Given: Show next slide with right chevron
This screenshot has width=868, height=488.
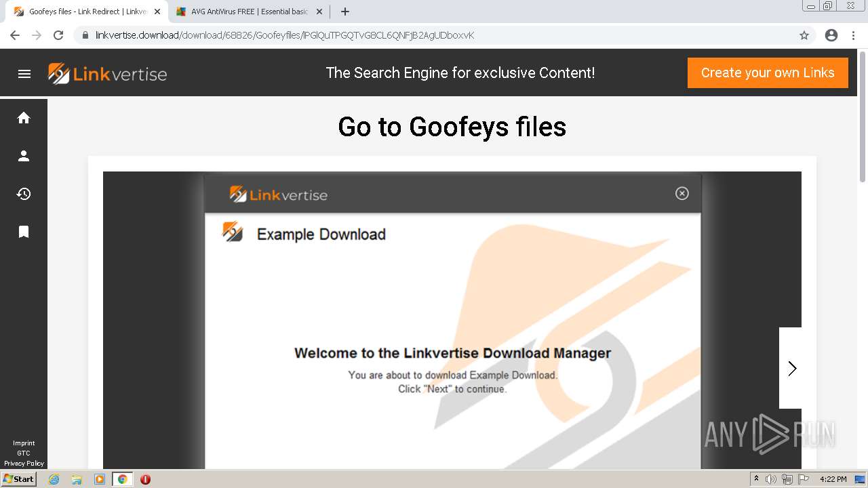Looking at the screenshot, I should point(791,368).
